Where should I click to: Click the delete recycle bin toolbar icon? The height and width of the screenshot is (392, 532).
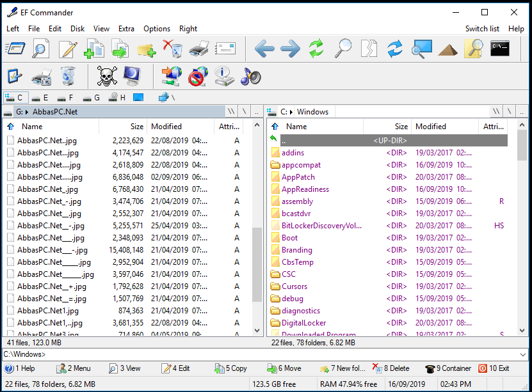[x=172, y=49]
